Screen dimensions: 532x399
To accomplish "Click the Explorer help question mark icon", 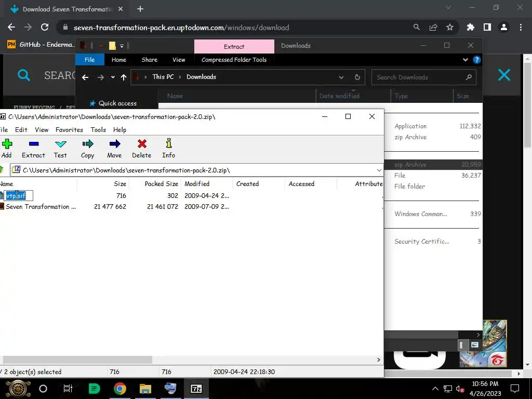I will click(x=477, y=60).
